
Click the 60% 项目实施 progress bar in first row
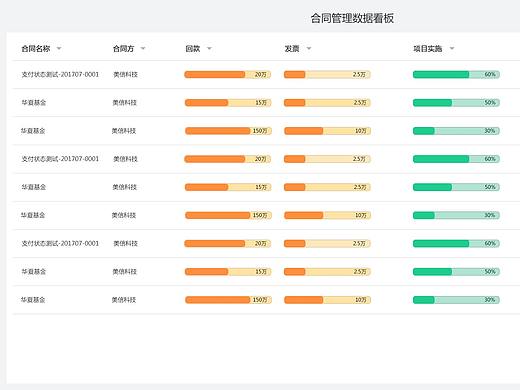click(x=456, y=75)
